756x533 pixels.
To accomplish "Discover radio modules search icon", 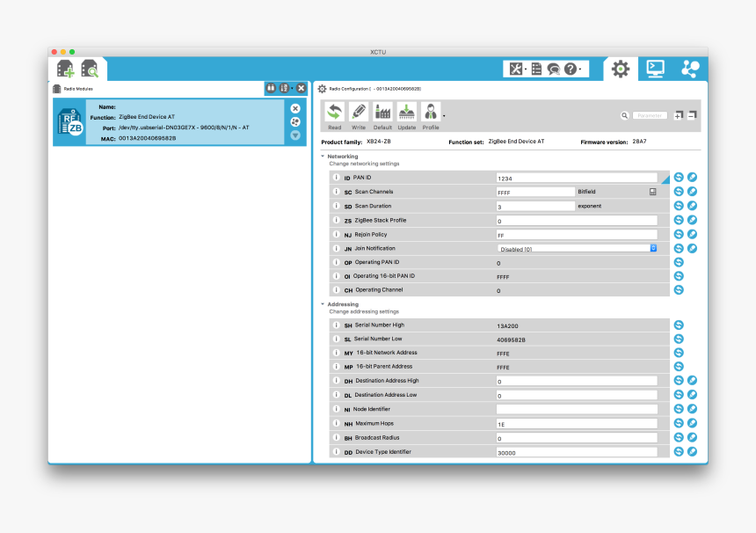I will coord(90,69).
